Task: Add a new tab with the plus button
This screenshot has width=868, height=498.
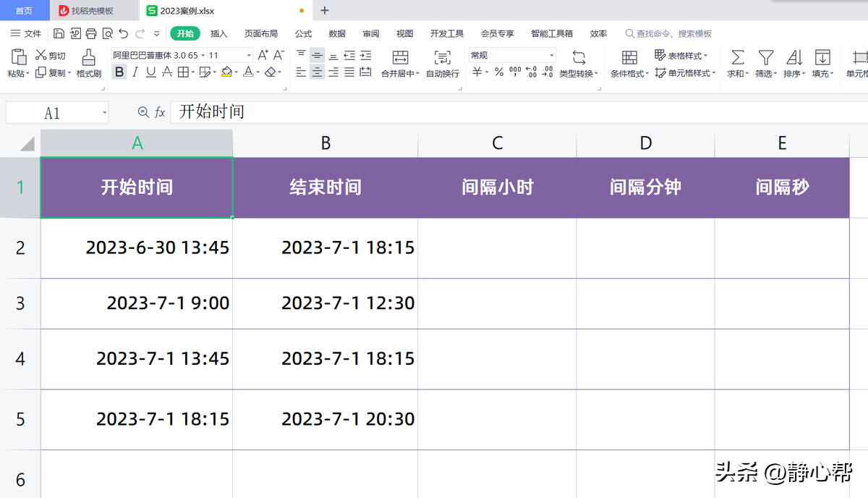Action: click(x=325, y=10)
